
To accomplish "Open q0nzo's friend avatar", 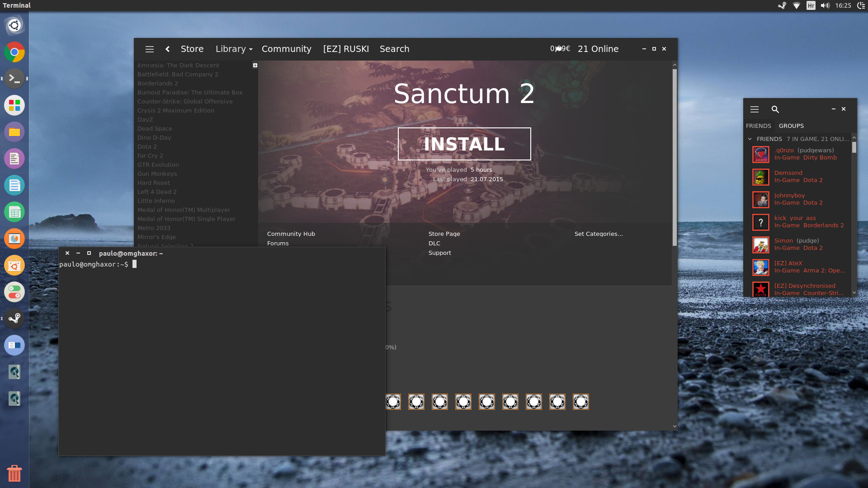I will pyautogui.click(x=761, y=155).
